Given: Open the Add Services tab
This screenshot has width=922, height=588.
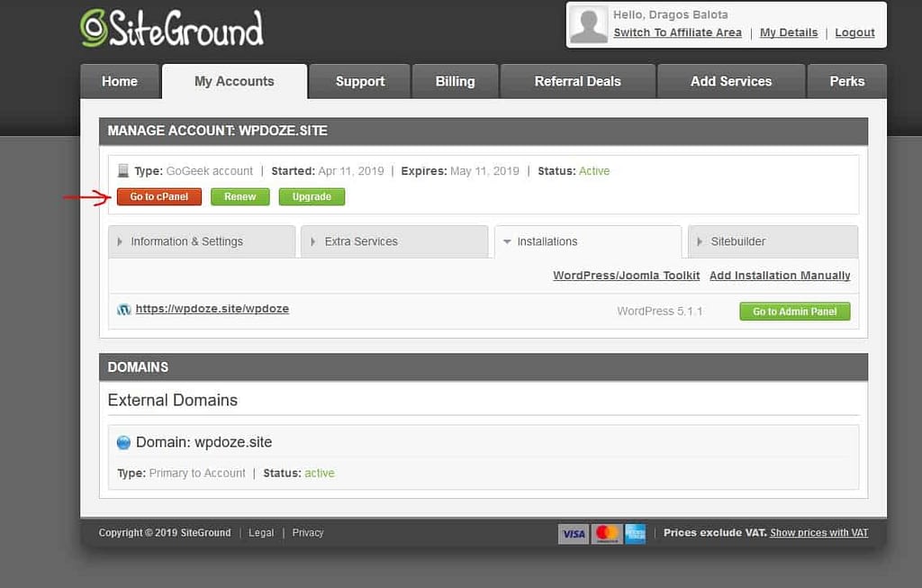Looking at the screenshot, I should click(x=731, y=81).
